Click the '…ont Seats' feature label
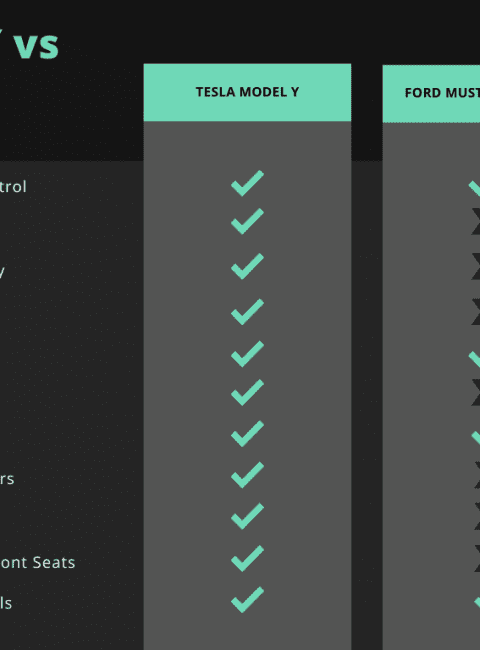The width and height of the screenshot is (480, 650). pyautogui.click(x=37, y=563)
